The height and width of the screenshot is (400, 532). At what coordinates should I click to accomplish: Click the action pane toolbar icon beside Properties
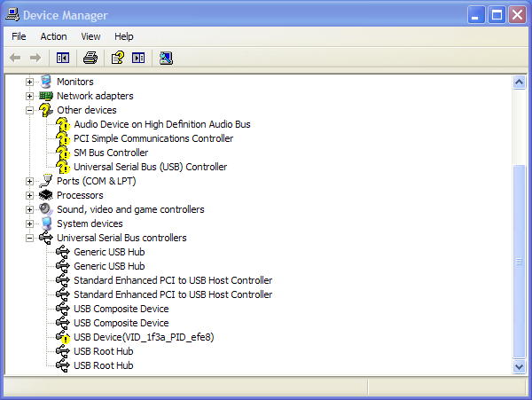(138, 58)
